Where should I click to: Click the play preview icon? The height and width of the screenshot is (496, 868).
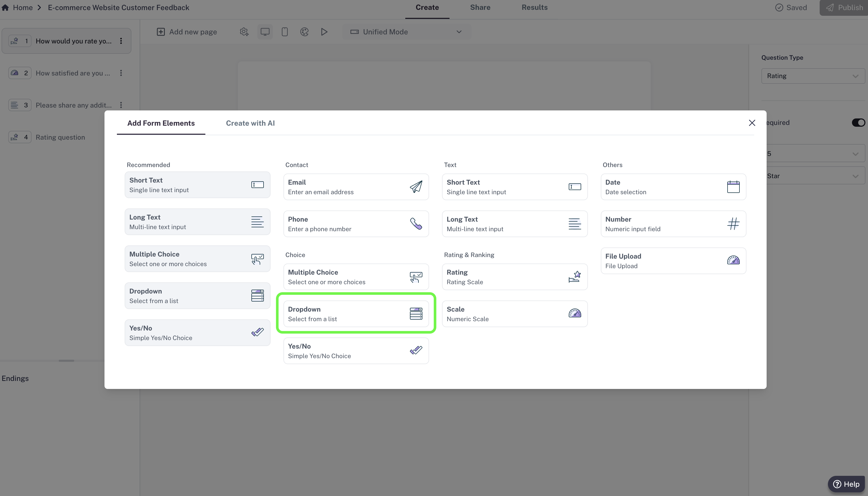(324, 32)
